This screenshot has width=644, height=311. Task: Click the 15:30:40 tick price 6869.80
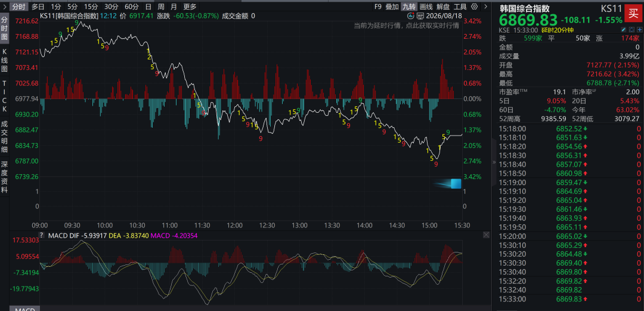pos(568,272)
